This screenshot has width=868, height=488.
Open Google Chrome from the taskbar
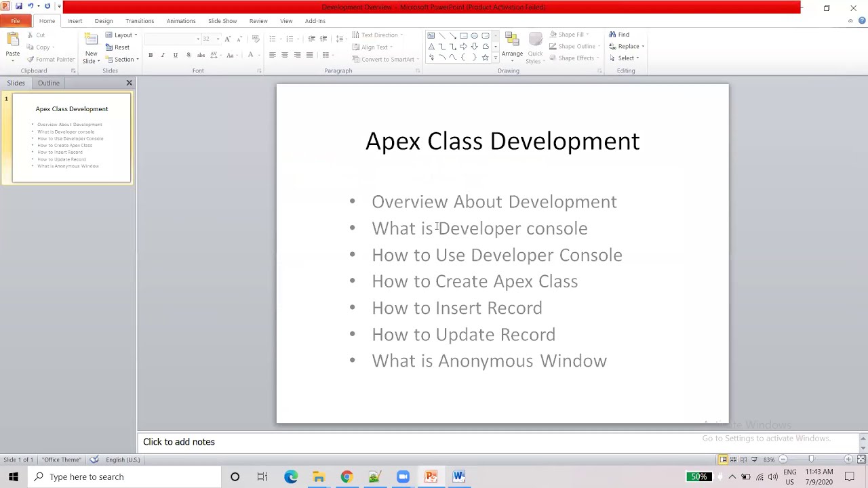(347, 476)
